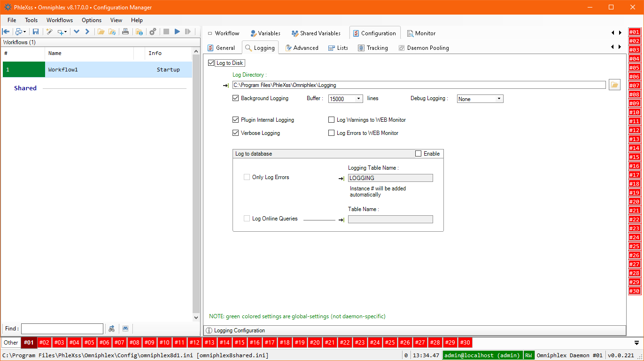
Task: Select daemon #02 in the bottom daemon bar
Action: coord(45,343)
